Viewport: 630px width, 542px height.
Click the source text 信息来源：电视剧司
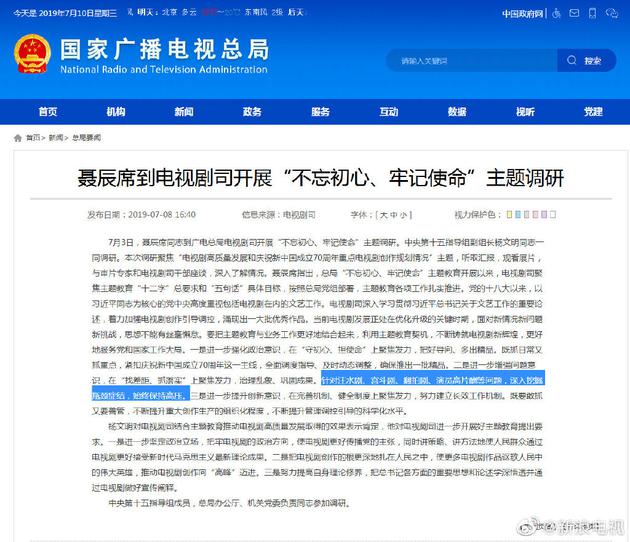[278, 215]
